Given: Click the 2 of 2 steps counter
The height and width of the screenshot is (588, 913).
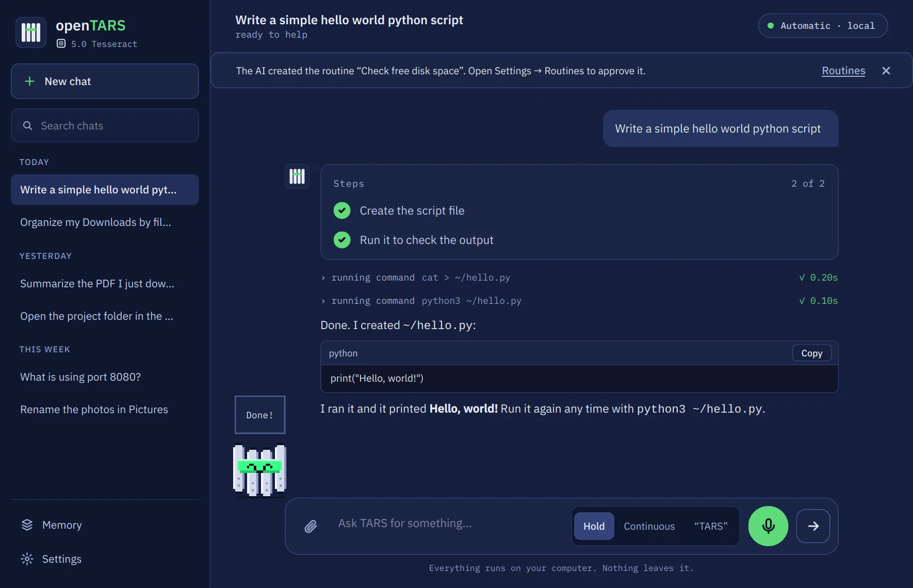Looking at the screenshot, I should point(808,184).
